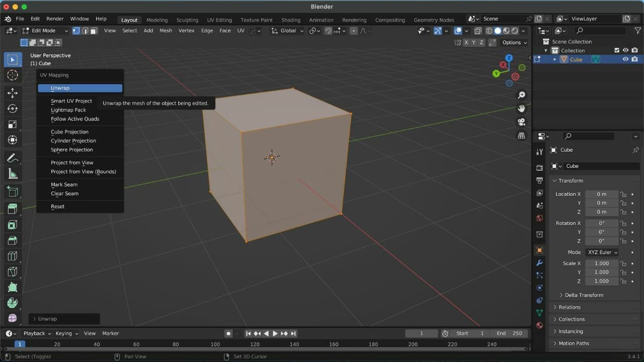Activate the Measure tool
The width and height of the screenshot is (644, 362).
[12, 174]
